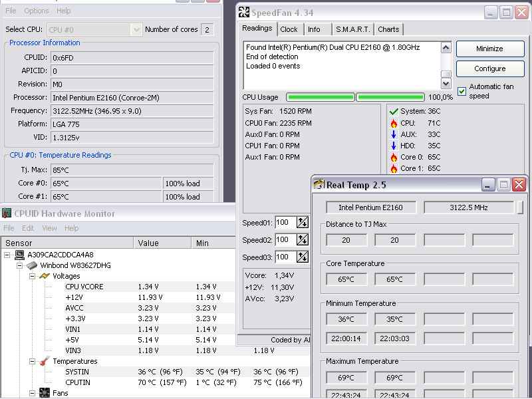Open Hardware Monitor Help menu

(72, 228)
